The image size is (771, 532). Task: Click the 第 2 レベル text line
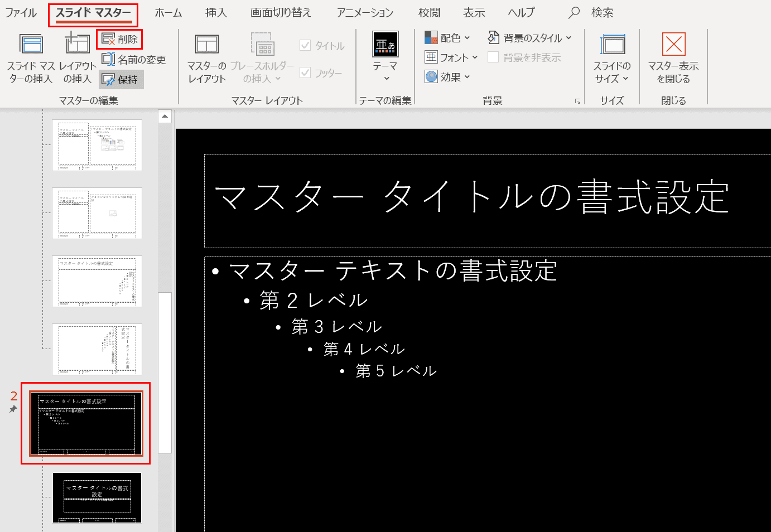click(314, 301)
